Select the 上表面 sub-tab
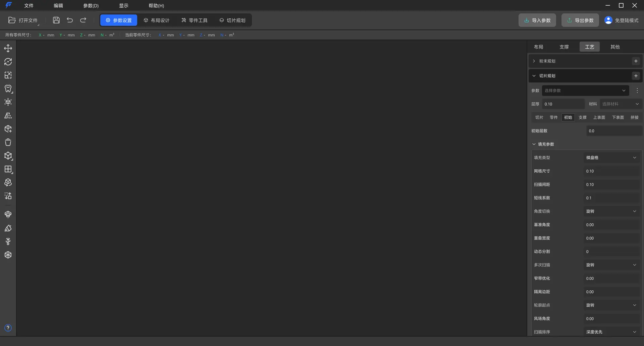Image resolution: width=644 pixels, height=346 pixels. click(x=599, y=117)
